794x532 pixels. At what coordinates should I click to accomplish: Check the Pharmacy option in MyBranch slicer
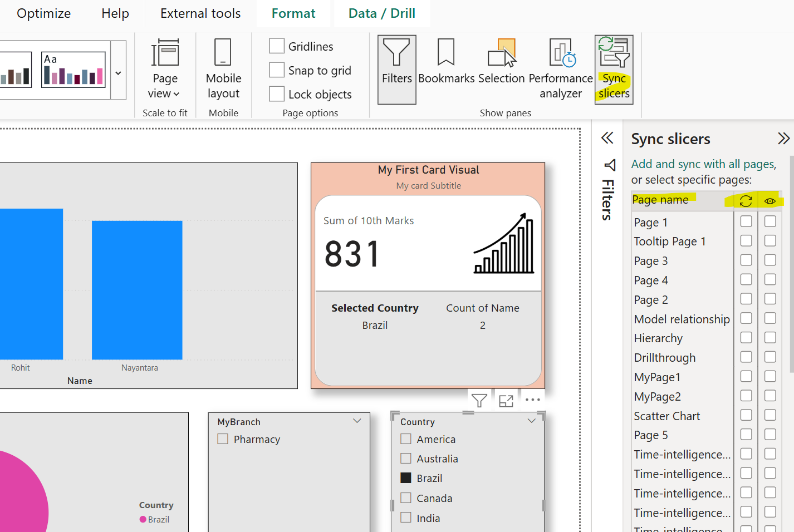coord(223,439)
